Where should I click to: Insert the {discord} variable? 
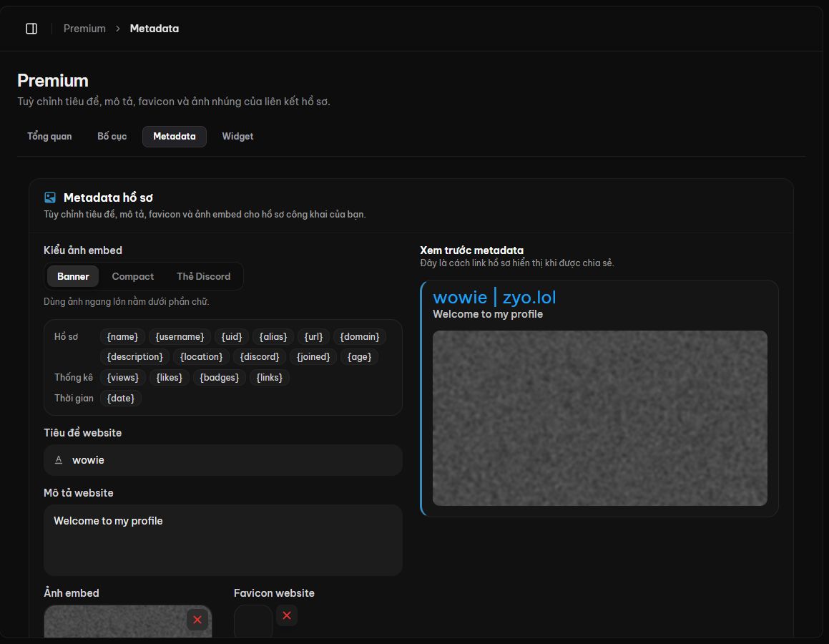260,357
